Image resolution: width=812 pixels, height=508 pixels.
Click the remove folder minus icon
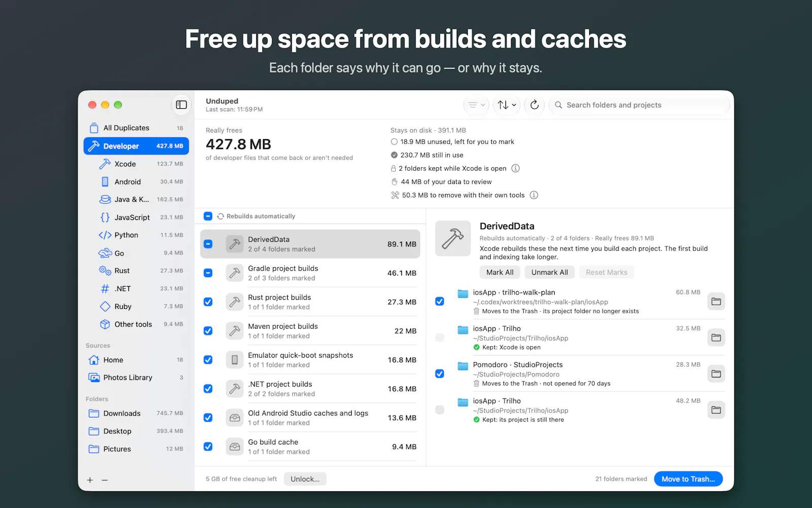click(x=105, y=480)
